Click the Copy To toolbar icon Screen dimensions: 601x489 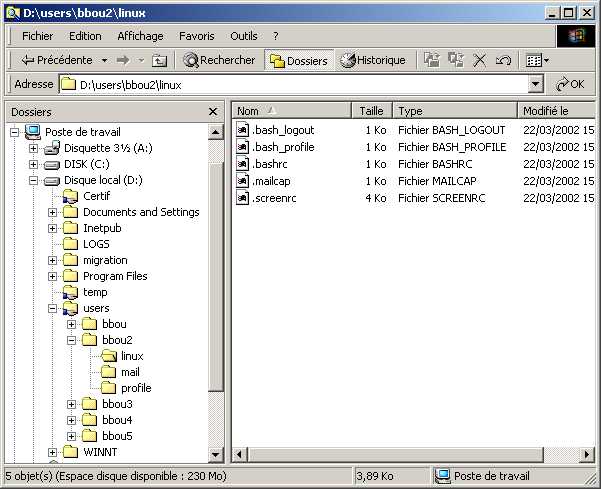click(x=456, y=60)
